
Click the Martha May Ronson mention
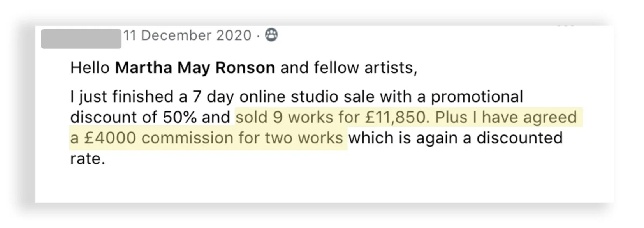pyautogui.click(x=195, y=68)
